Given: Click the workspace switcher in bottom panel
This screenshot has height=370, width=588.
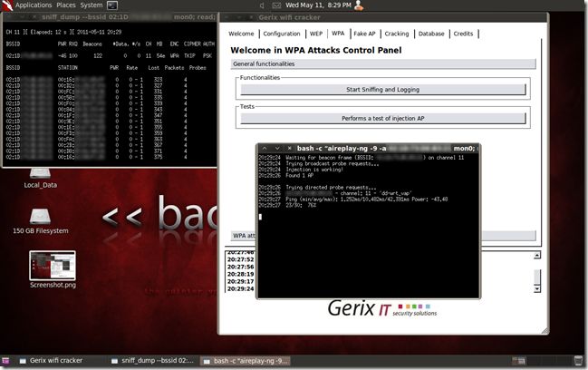Looking at the screenshot, I should point(518,361).
